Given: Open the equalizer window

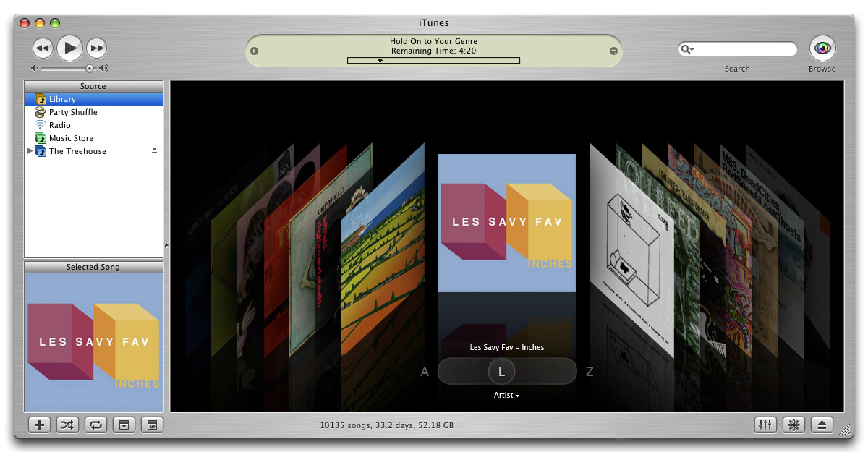Looking at the screenshot, I should coord(765,425).
